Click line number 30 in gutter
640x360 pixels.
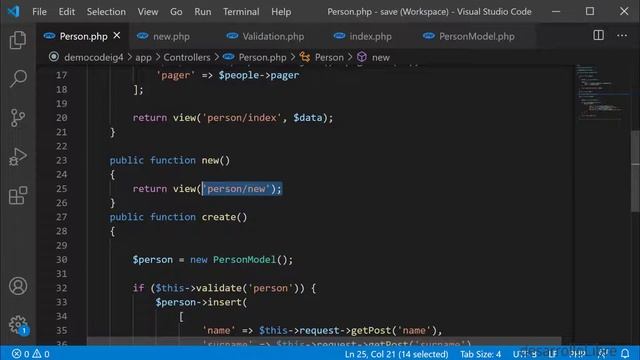click(62, 260)
